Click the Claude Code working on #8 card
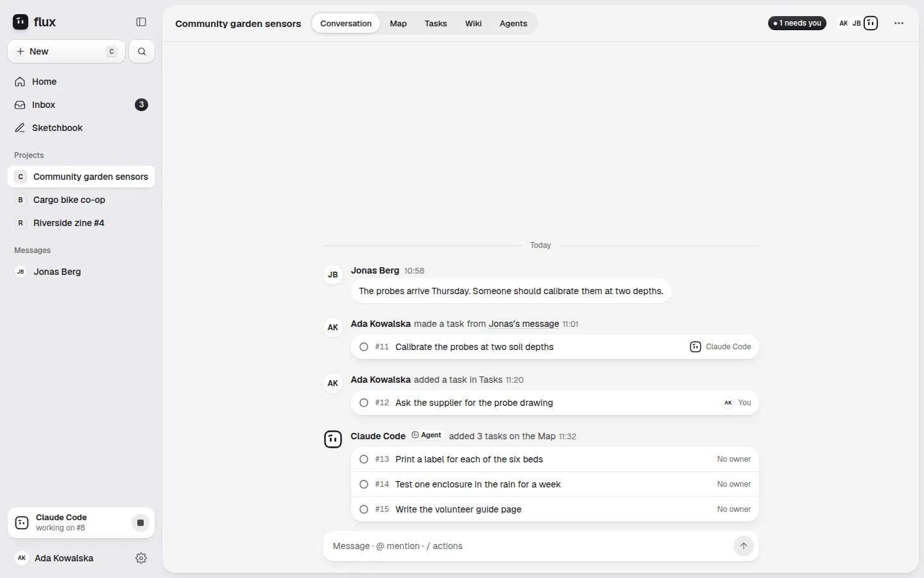This screenshot has width=924, height=578. pos(81,523)
